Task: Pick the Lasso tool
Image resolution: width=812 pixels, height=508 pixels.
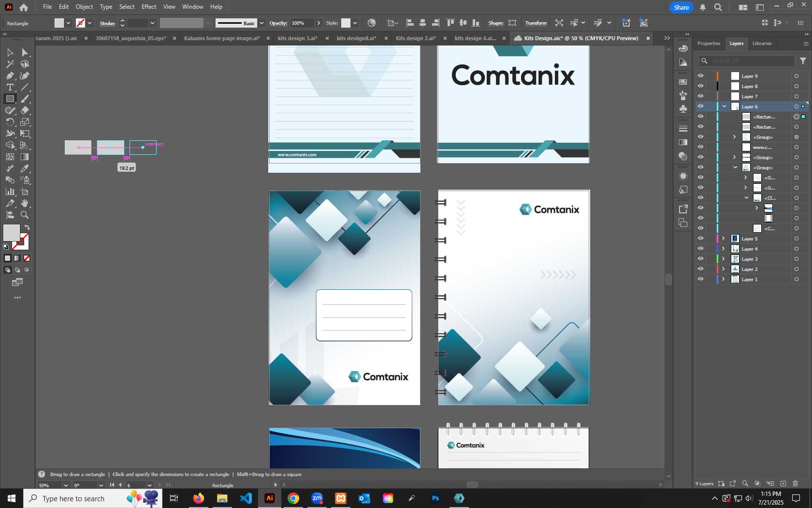Action: (x=25, y=64)
